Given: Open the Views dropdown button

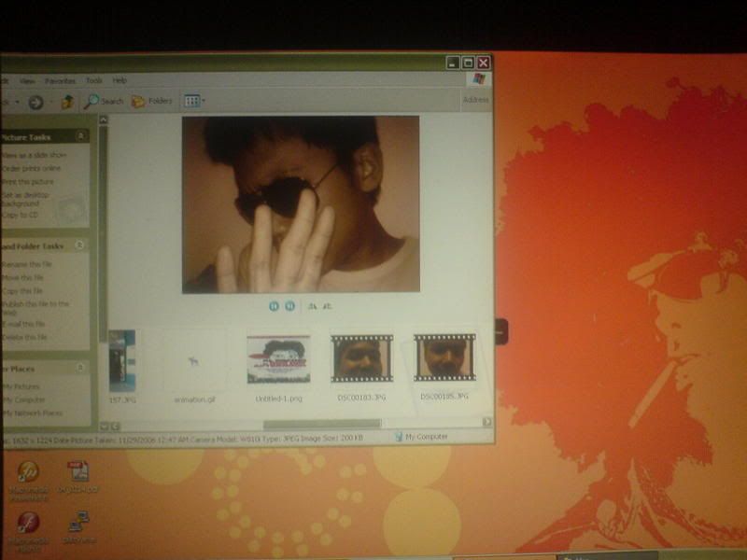Looking at the screenshot, I should pos(194,101).
